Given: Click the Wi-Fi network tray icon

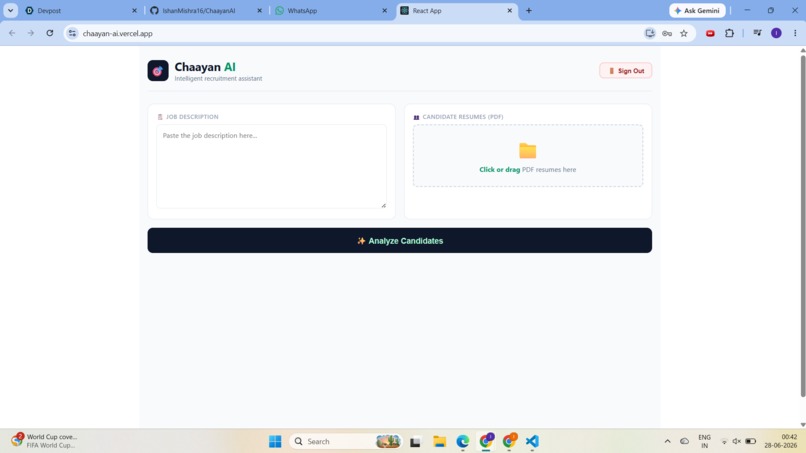Looking at the screenshot, I should (x=724, y=442).
